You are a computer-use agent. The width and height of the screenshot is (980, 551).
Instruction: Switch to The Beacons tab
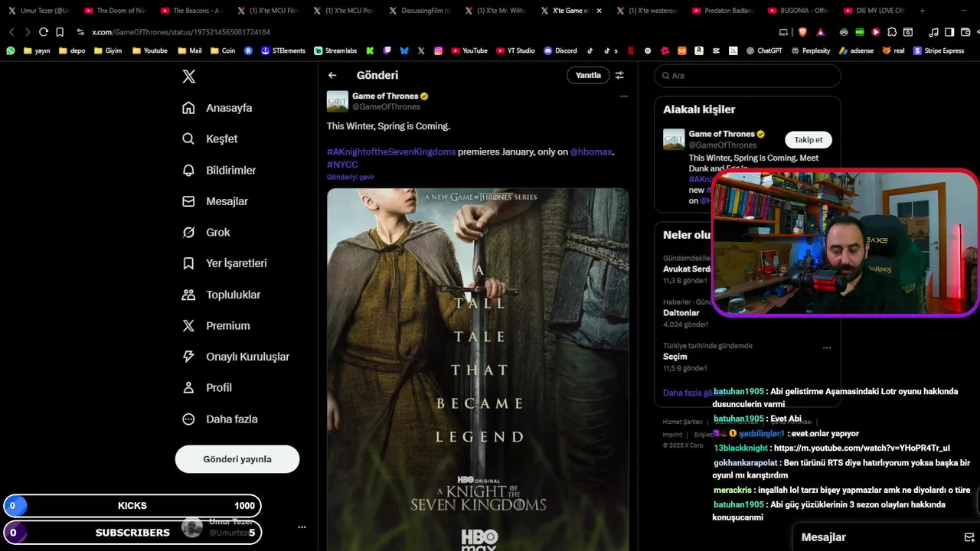click(190, 11)
